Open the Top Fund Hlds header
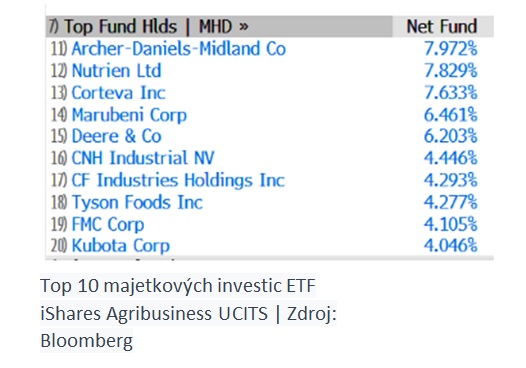The image size is (526, 368). click(x=121, y=27)
